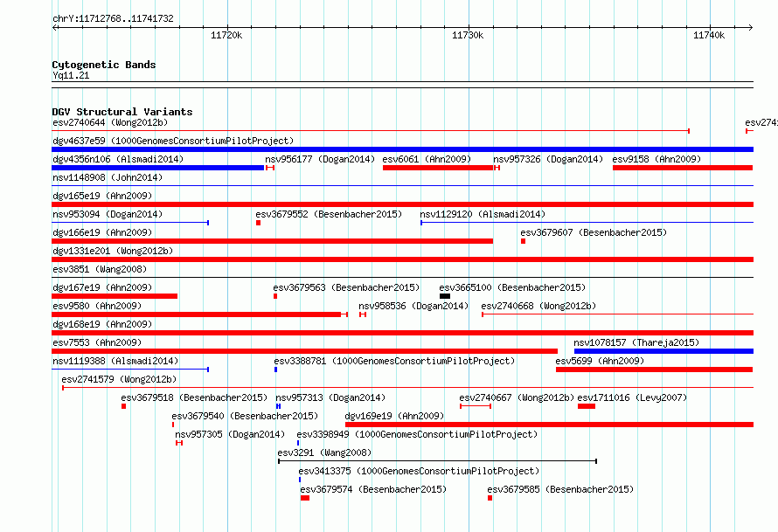Screen dimensions: 778x532
Task: Open the esv2740667 (Wong2012b) label
Action: 517,397
